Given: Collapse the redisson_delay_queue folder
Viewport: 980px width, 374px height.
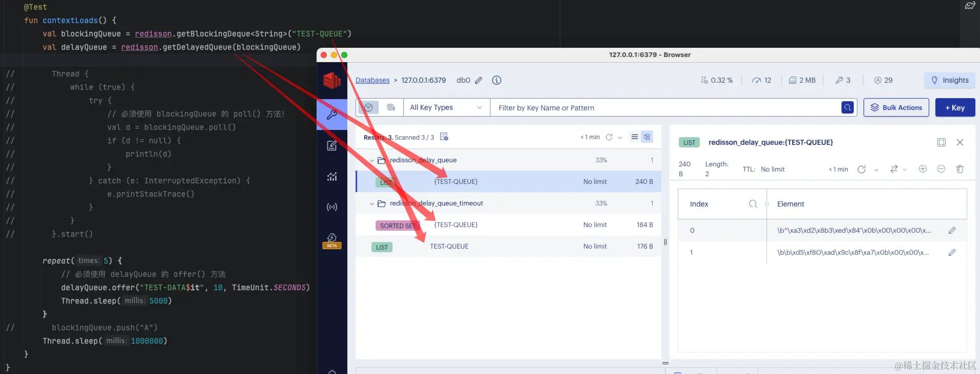Looking at the screenshot, I should pyautogui.click(x=372, y=160).
